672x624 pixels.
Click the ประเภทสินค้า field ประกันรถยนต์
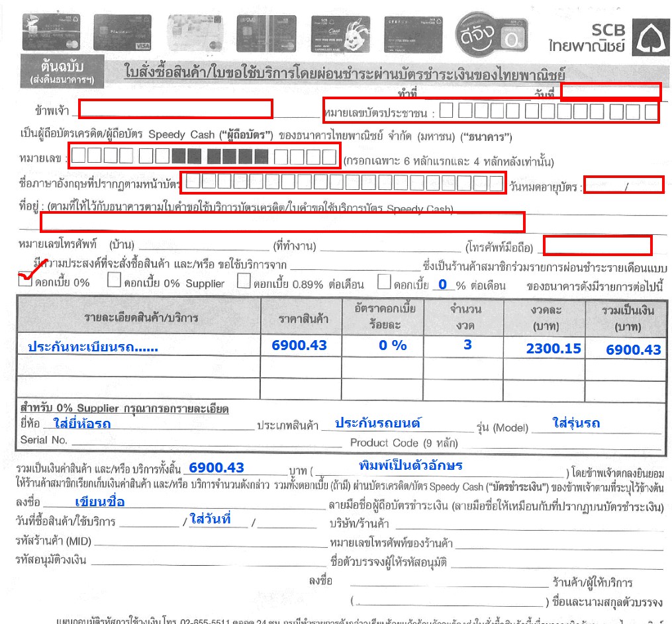(x=397, y=424)
